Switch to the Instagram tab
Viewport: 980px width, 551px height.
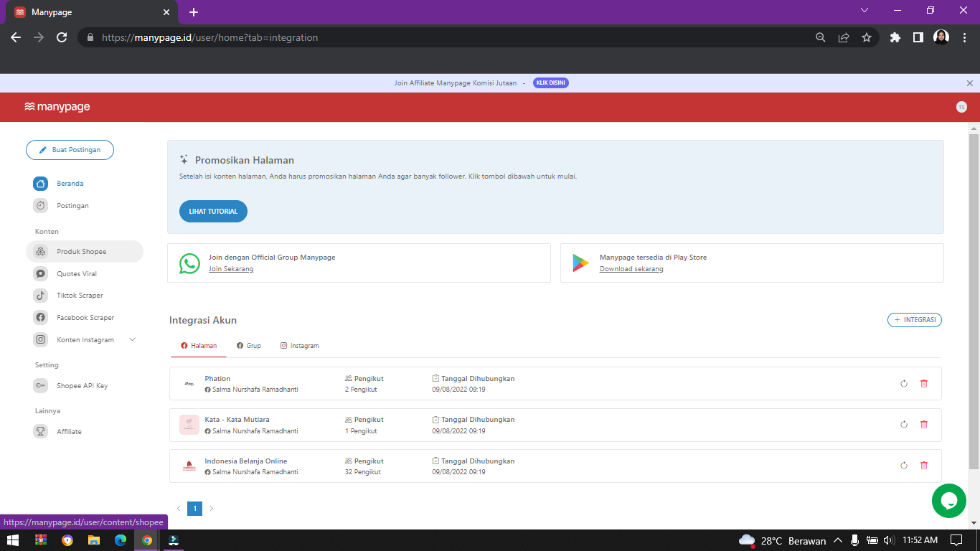[x=299, y=346]
